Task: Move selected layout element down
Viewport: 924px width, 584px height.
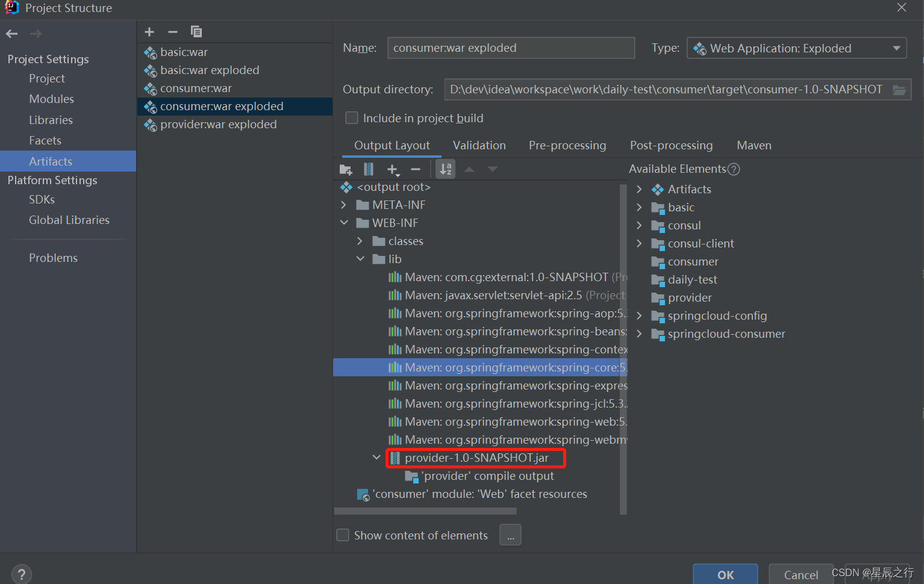Action: pyautogui.click(x=493, y=170)
